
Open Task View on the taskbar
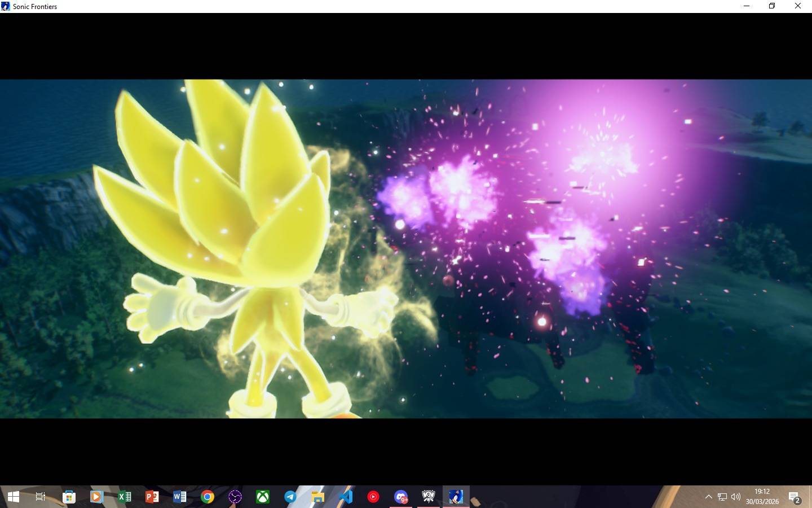pos(41,497)
